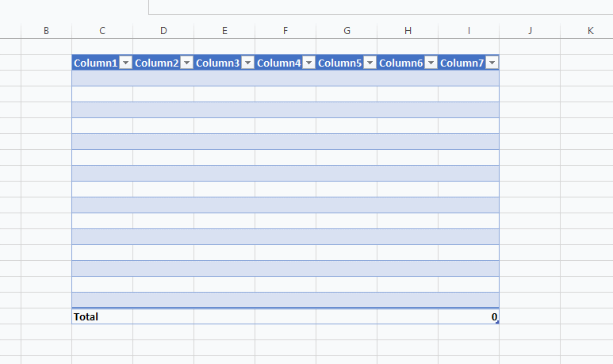Select column K header

[591, 31]
